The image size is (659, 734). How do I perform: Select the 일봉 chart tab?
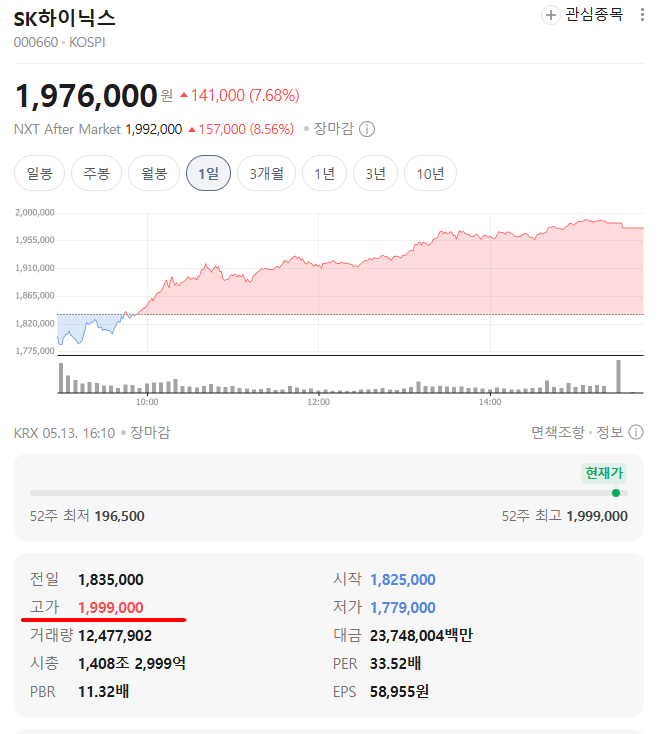39,174
